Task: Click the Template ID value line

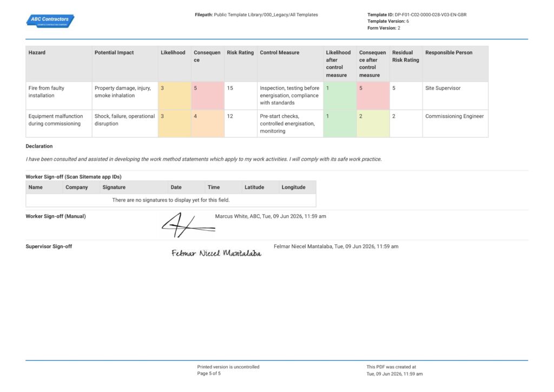Action: [x=417, y=15]
